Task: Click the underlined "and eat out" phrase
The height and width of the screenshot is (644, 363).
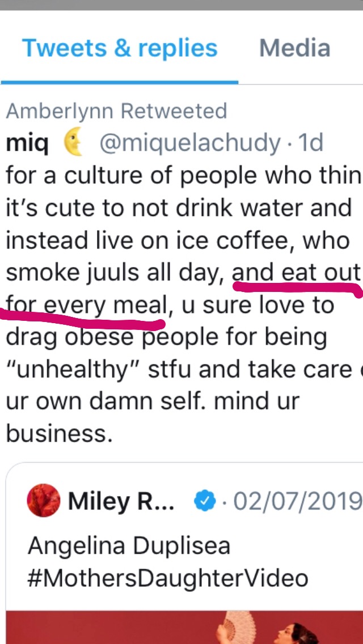Action: (297, 274)
